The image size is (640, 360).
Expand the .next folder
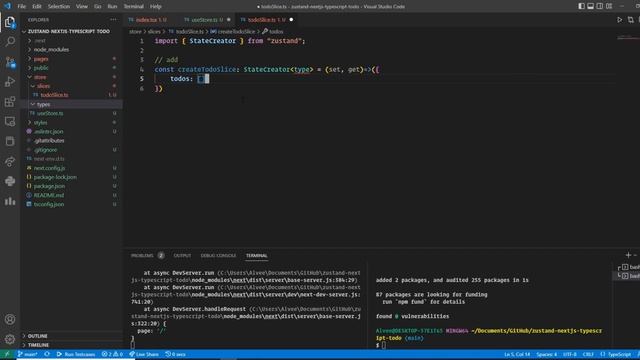click(x=71, y=40)
